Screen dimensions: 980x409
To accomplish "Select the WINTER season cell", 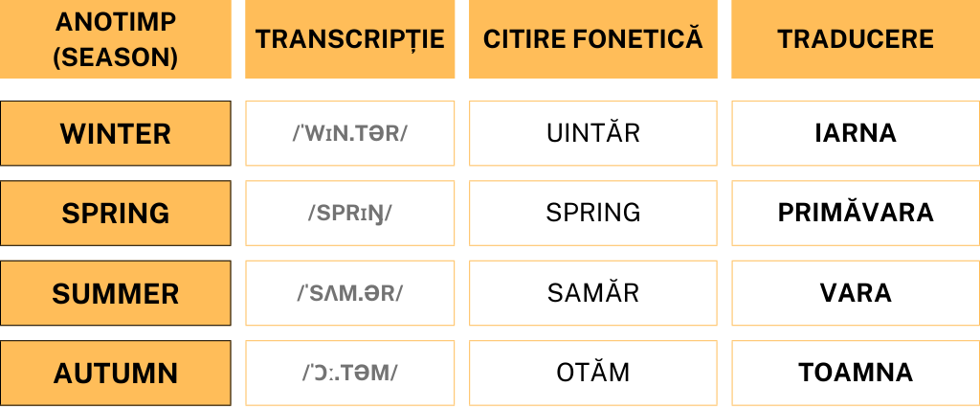I will [115, 133].
